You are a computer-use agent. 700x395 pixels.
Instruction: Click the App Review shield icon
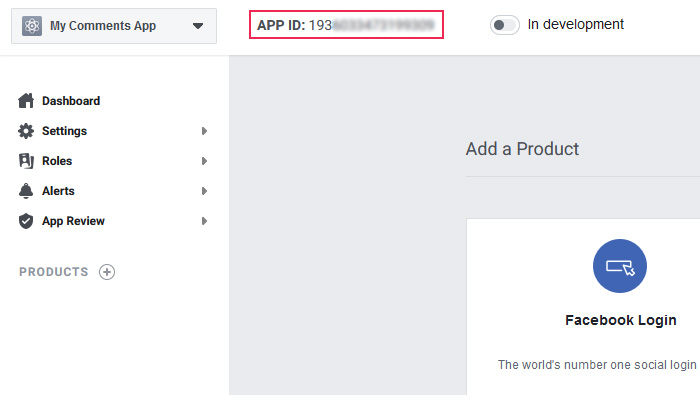(26, 221)
